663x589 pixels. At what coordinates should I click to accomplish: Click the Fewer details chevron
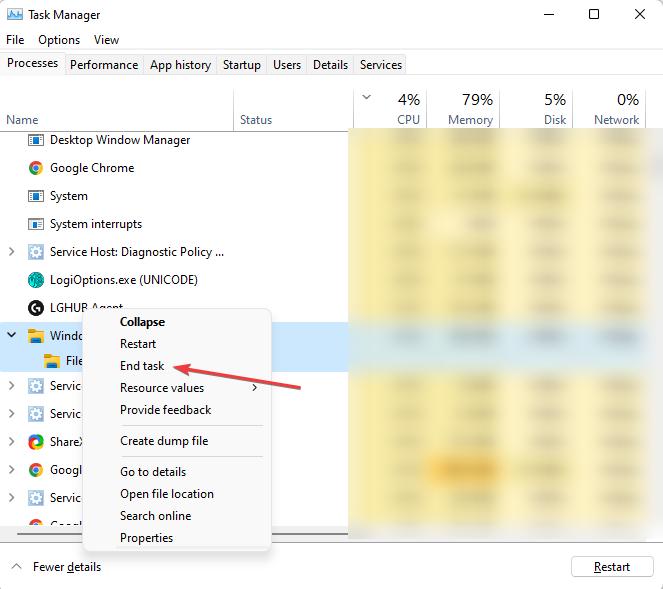(x=16, y=567)
